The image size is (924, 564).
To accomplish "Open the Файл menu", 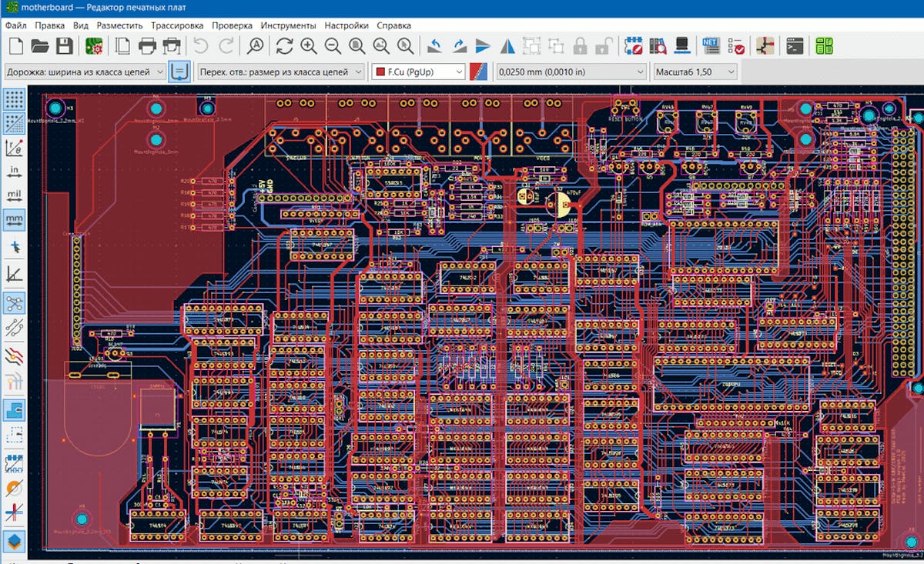I will point(16,25).
